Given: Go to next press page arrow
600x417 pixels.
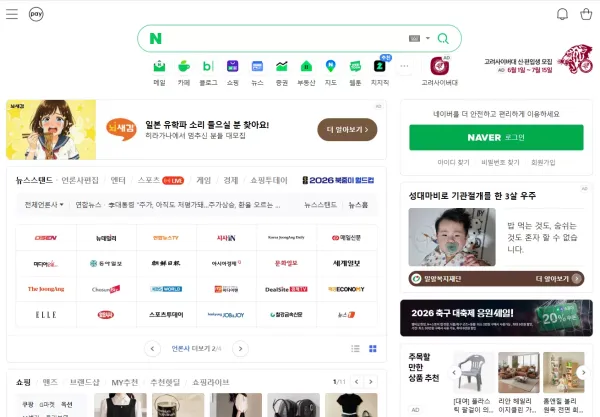Looking at the screenshot, I should pyautogui.click(x=240, y=349).
